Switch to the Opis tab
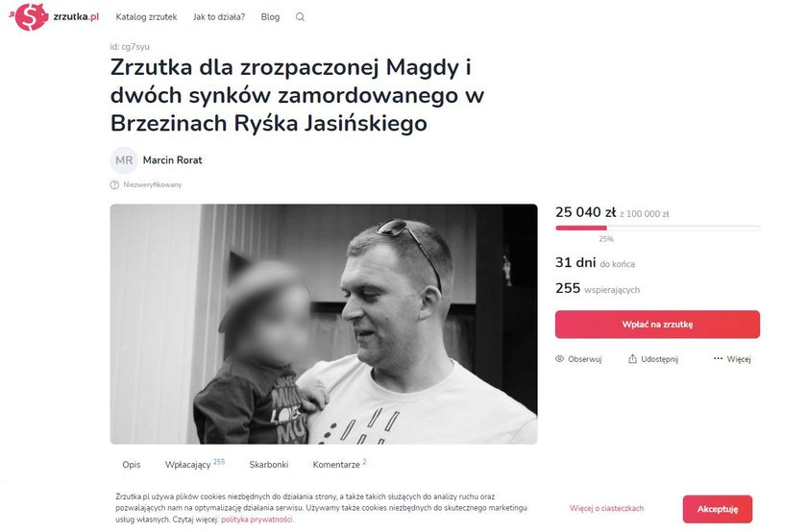Image resolution: width=807 pixels, height=532 pixels. pyautogui.click(x=132, y=464)
